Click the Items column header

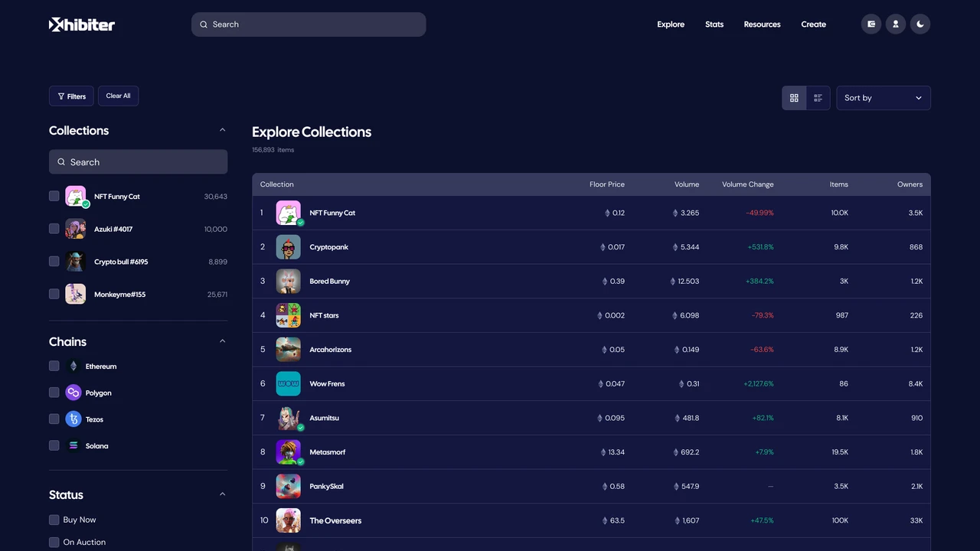tap(839, 184)
